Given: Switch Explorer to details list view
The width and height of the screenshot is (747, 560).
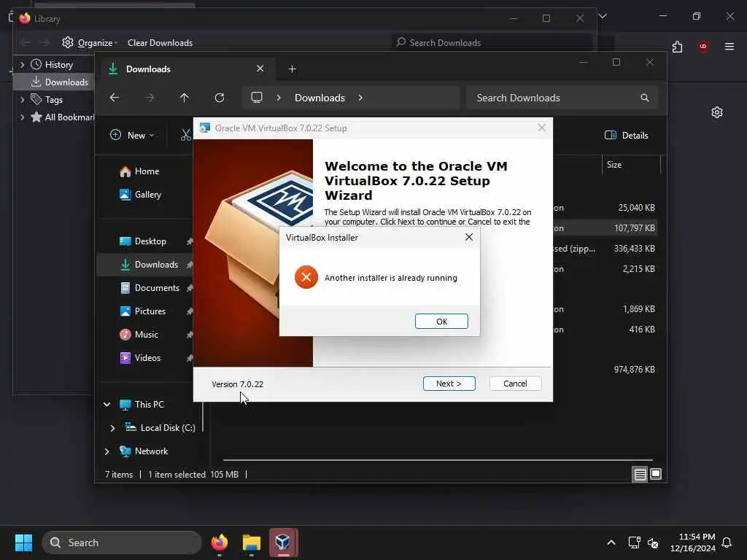Looking at the screenshot, I should 640,474.
